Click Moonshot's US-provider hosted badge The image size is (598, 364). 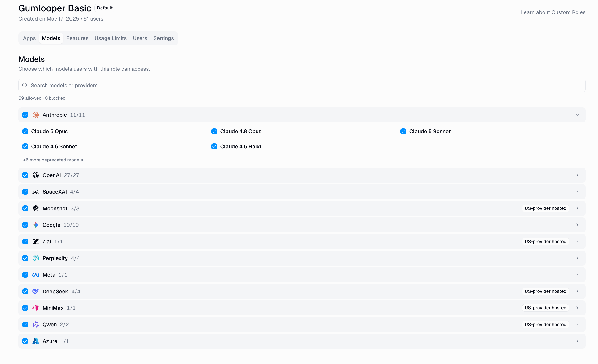click(x=546, y=208)
